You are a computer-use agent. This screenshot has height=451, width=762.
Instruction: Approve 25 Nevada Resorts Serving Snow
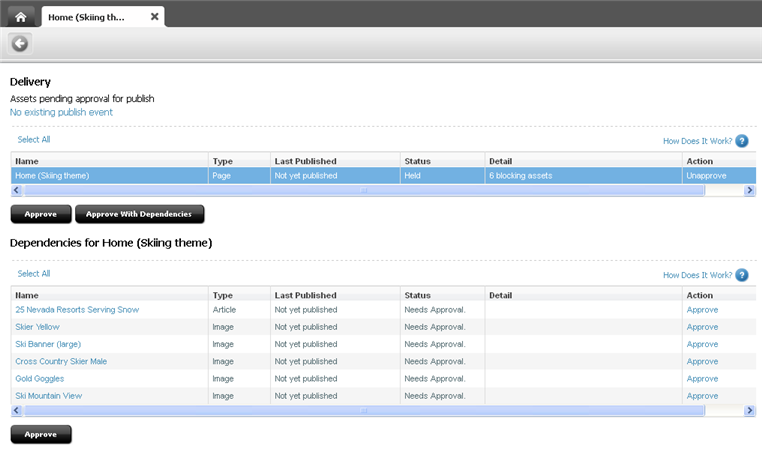[x=702, y=310]
